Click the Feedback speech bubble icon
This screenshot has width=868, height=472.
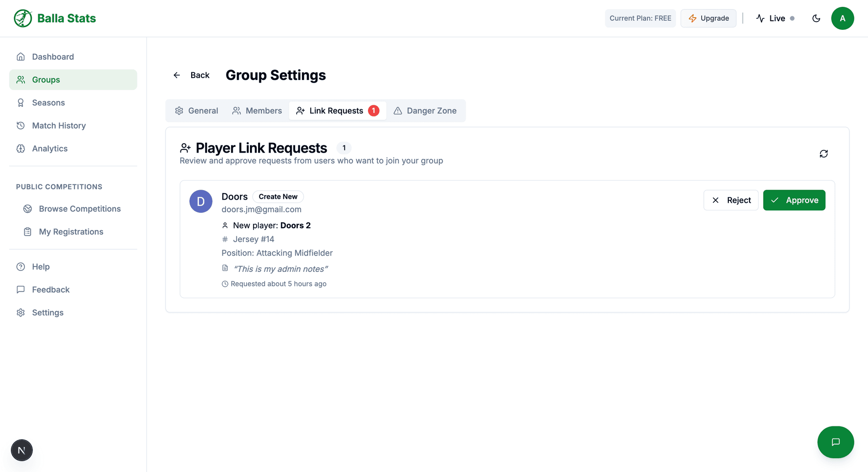pyautogui.click(x=21, y=290)
